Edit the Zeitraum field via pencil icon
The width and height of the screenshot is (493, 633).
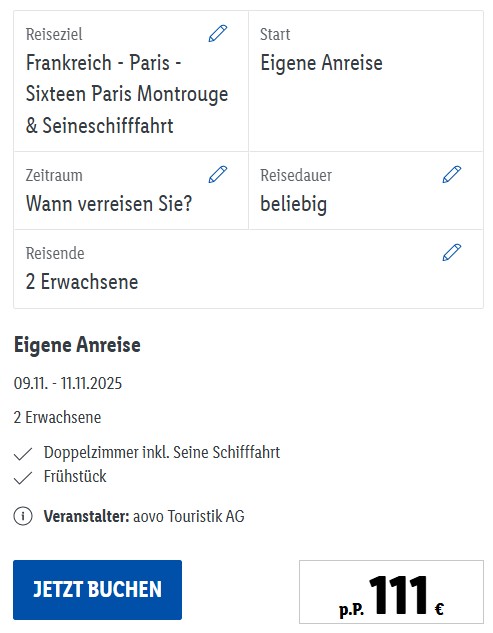point(218,174)
